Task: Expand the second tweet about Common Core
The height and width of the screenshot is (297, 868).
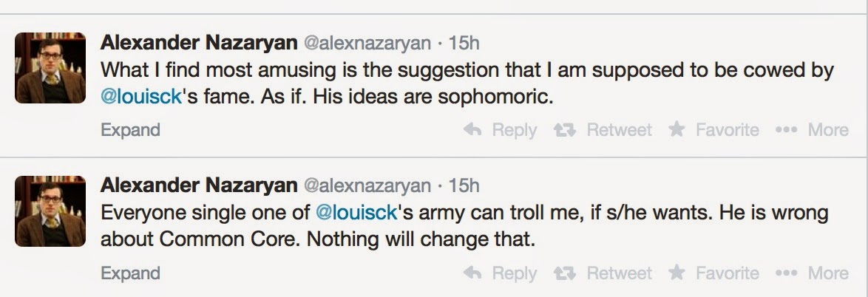Action: [x=130, y=273]
